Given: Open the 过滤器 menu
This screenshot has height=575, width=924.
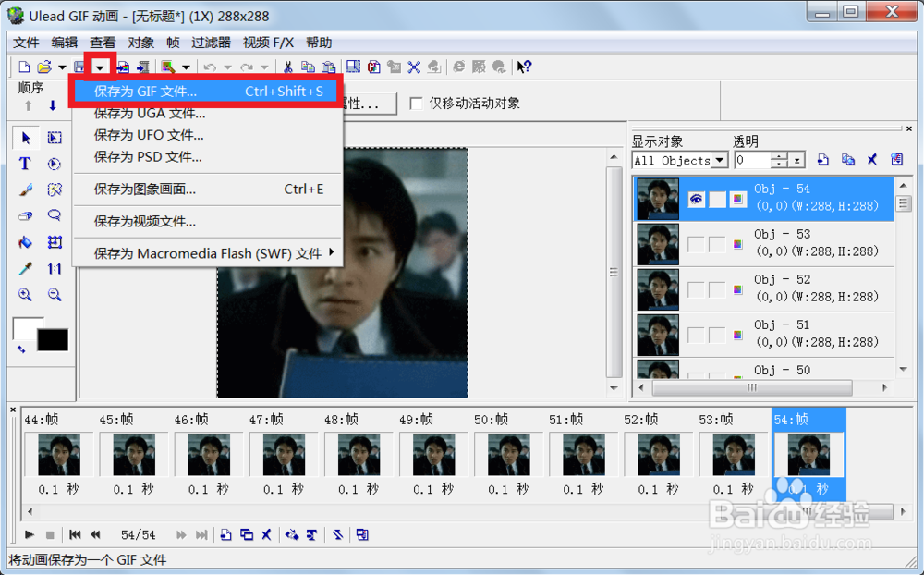Looking at the screenshot, I should click(x=211, y=43).
